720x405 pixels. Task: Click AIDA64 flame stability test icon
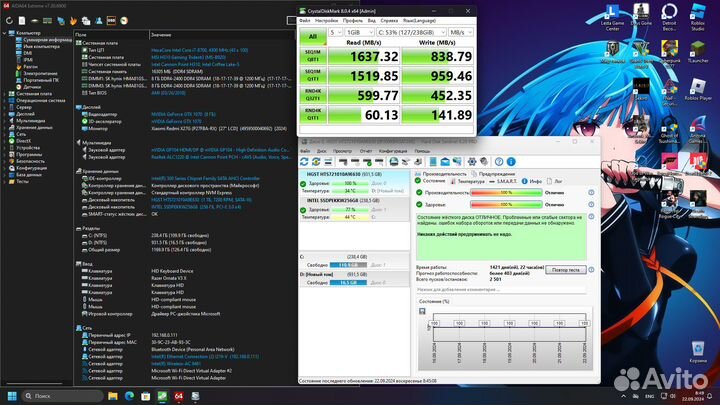73,21
